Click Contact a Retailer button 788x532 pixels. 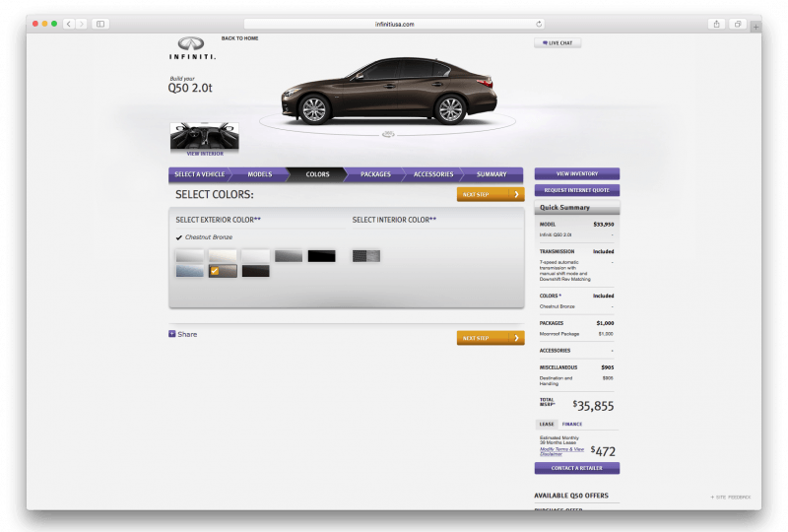(577, 468)
